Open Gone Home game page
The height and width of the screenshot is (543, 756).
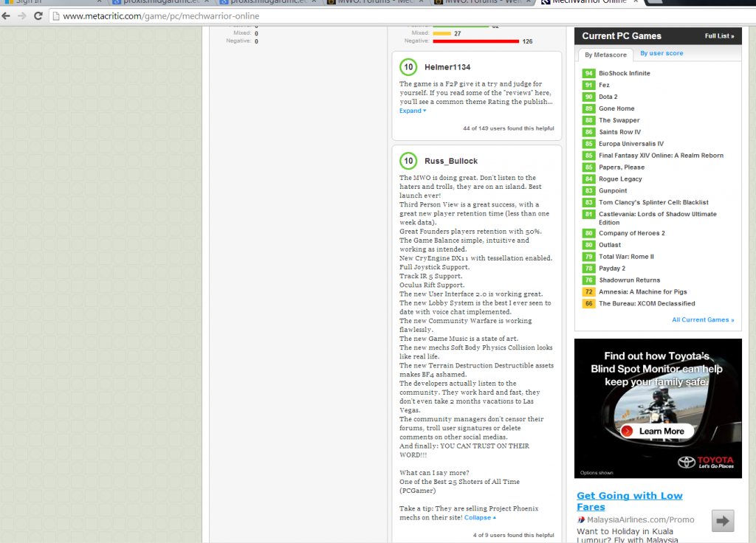[x=616, y=108]
